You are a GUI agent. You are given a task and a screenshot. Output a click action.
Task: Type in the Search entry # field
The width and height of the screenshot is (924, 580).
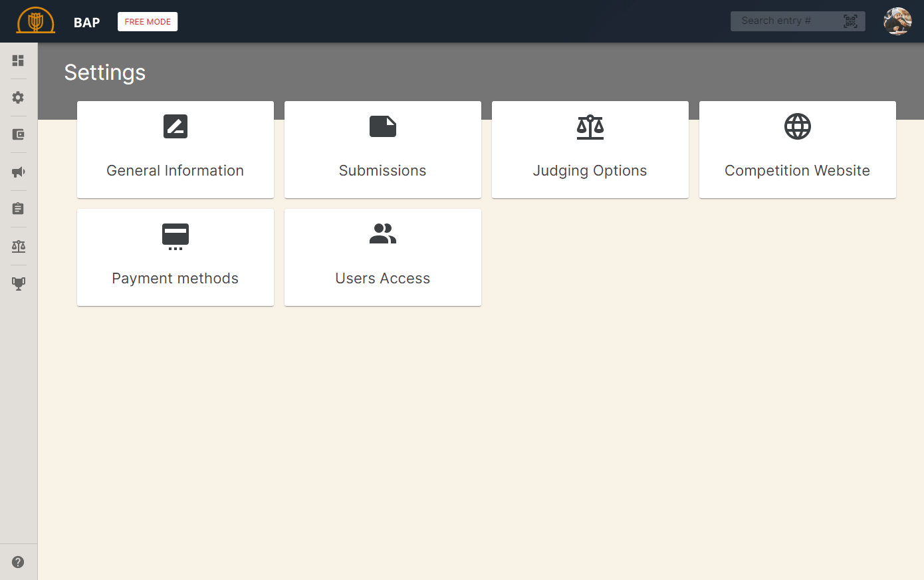pos(784,21)
